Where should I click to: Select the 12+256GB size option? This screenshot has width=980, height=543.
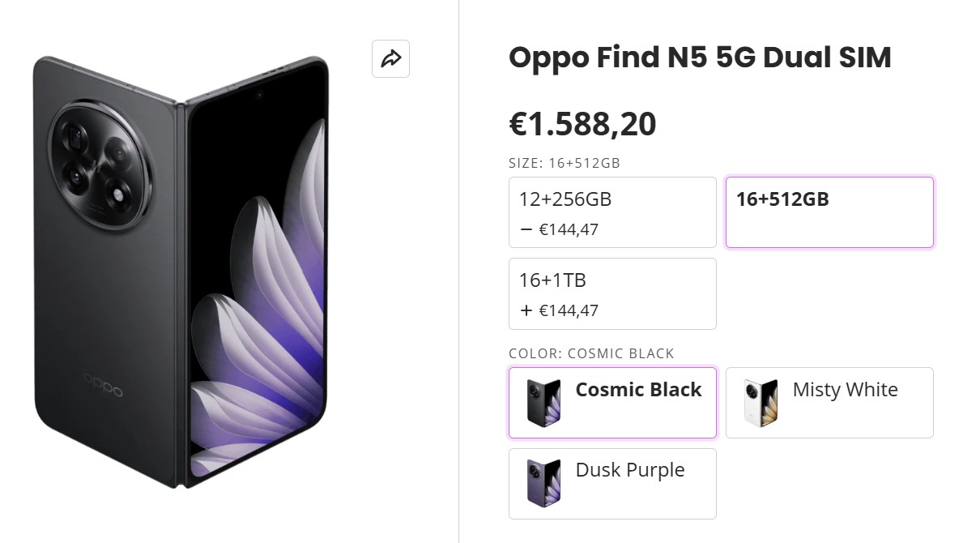coord(612,212)
